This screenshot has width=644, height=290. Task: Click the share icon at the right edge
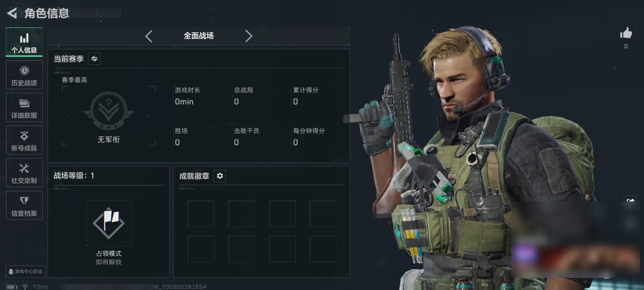(630, 200)
